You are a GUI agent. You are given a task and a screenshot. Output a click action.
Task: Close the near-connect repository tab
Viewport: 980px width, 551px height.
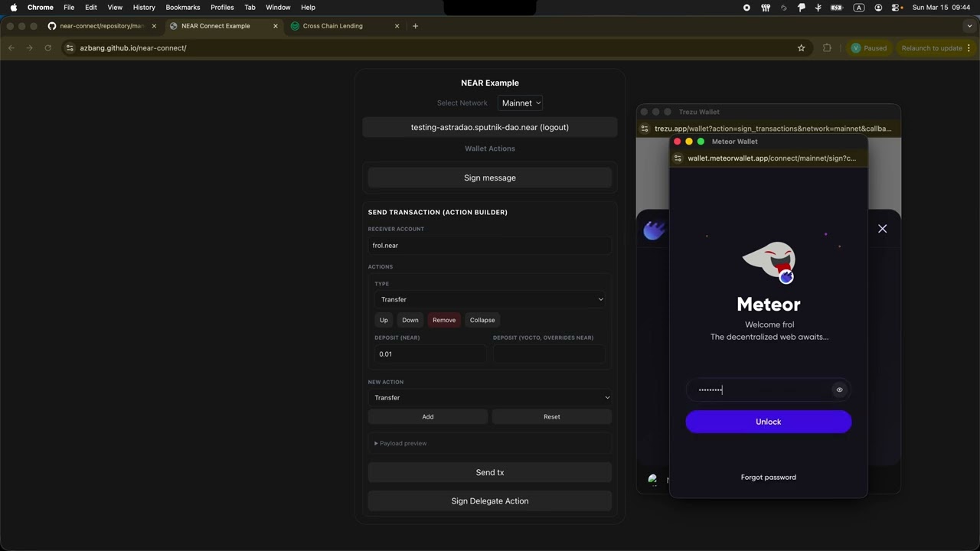click(x=154, y=26)
